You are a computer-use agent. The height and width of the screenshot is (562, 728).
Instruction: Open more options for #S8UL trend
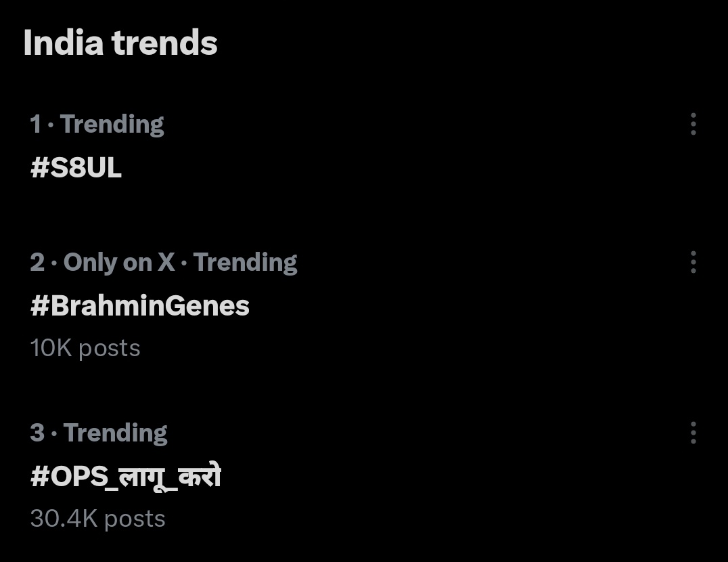(x=693, y=124)
